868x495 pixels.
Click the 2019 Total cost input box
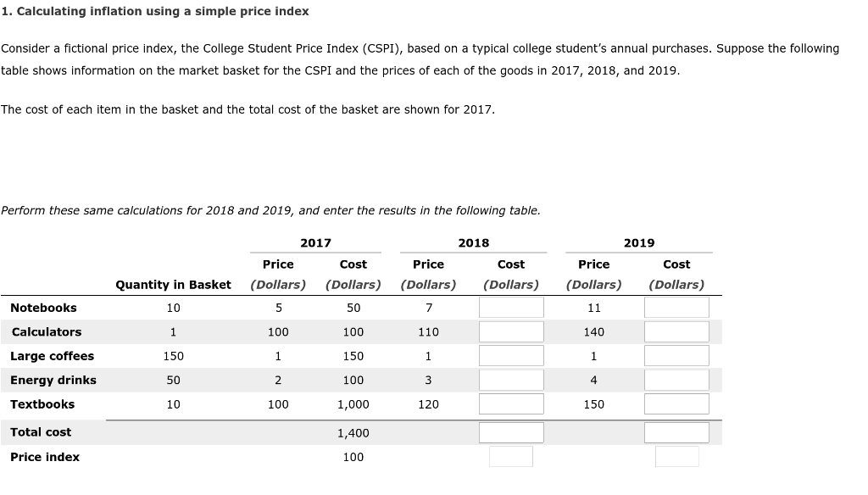point(676,432)
